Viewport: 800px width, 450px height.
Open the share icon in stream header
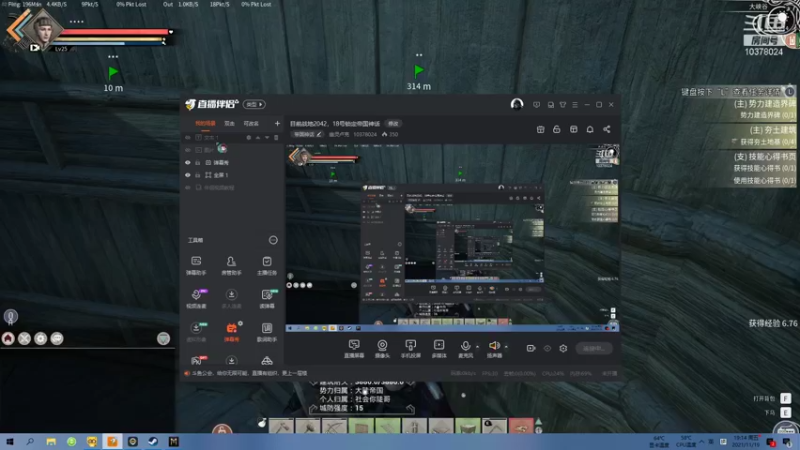click(607, 129)
